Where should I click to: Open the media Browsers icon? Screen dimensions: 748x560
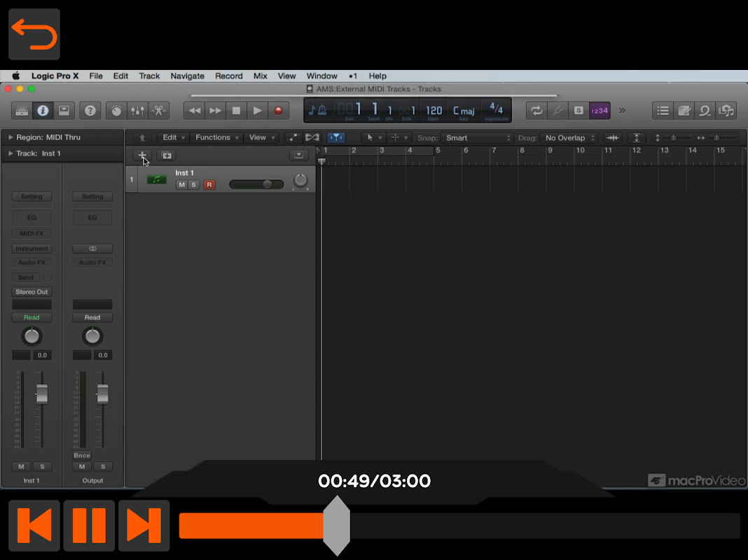tap(726, 111)
